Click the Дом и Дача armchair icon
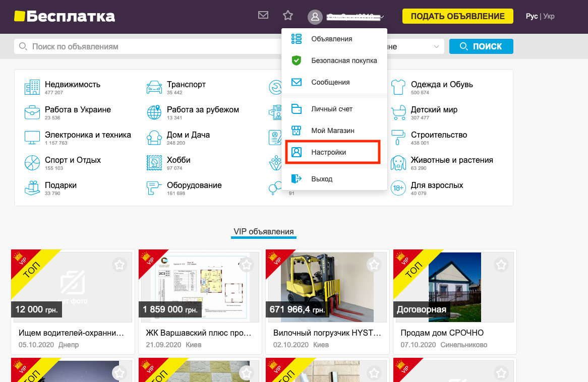Screen dimensions: 588x382 pos(154,138)
